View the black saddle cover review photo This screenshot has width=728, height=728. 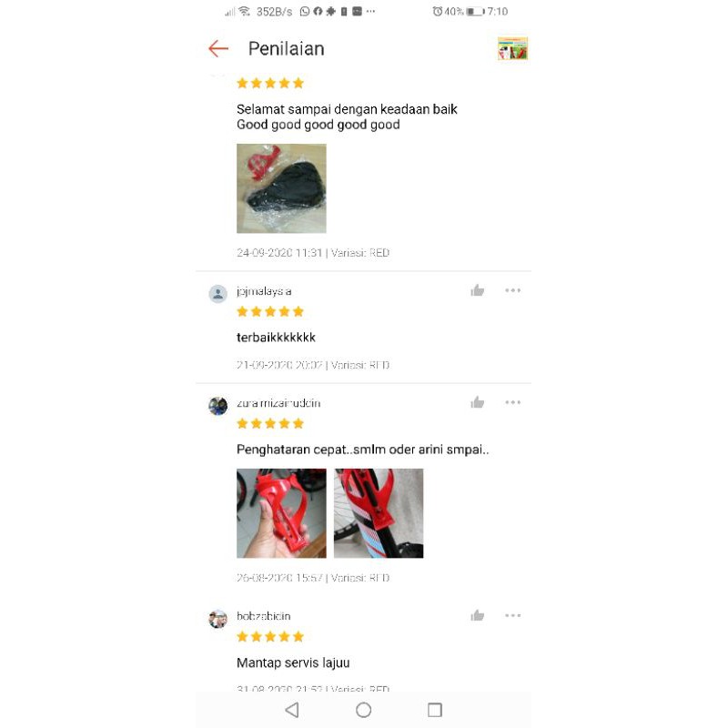pyautogui.click(x=281, y=188)
